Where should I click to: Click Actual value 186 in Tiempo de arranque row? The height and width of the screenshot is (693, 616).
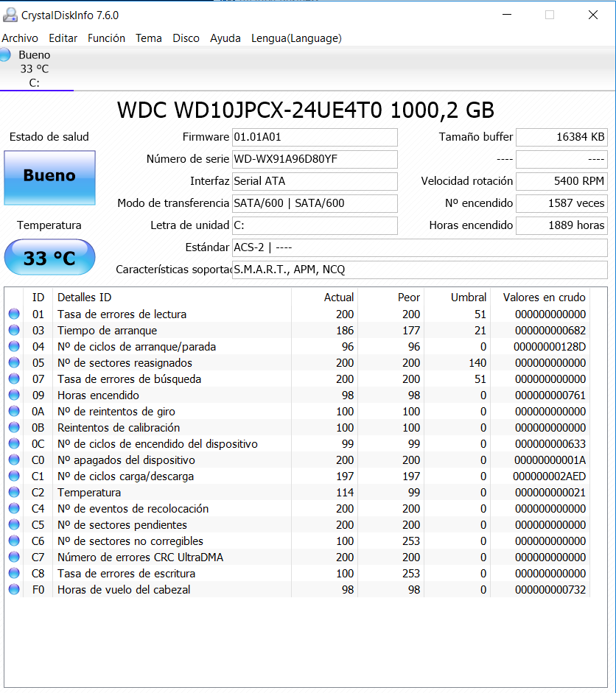pyautogui.click(x=345, y=331)
